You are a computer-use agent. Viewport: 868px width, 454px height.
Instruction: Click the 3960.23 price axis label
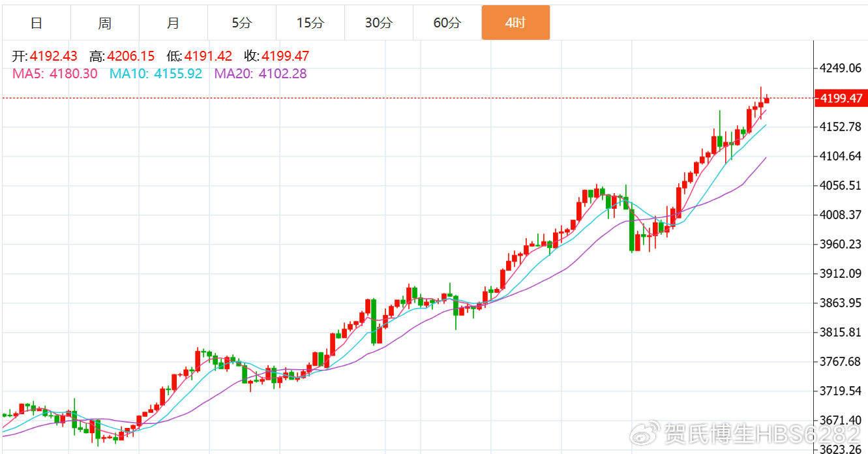(x=841, y=244)
